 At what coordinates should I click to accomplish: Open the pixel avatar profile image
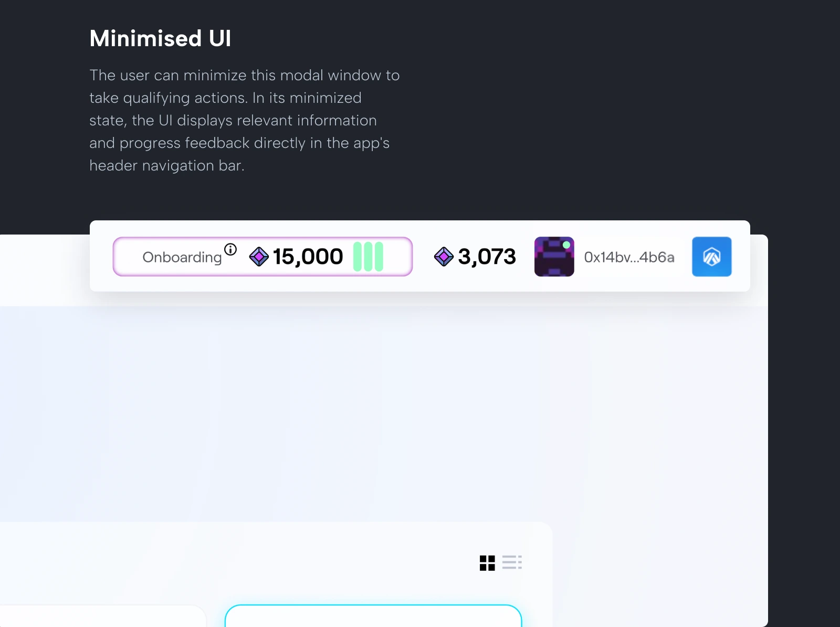[x=554, y=257]
